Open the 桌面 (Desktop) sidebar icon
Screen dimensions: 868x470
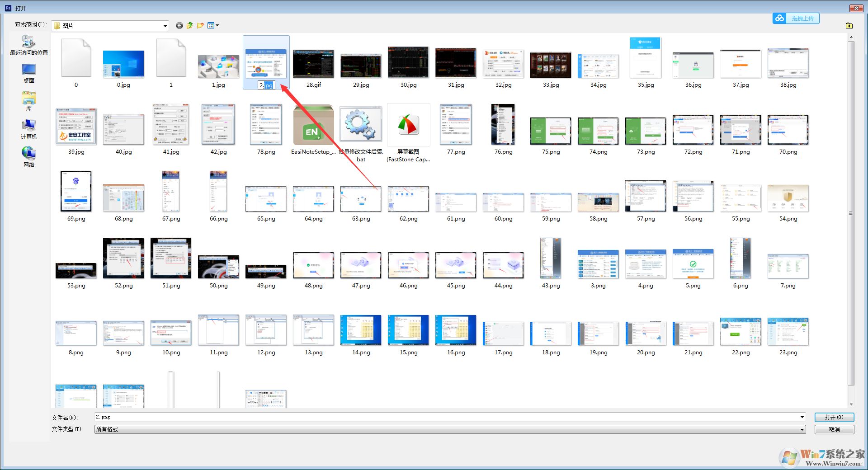pos(28,72)
